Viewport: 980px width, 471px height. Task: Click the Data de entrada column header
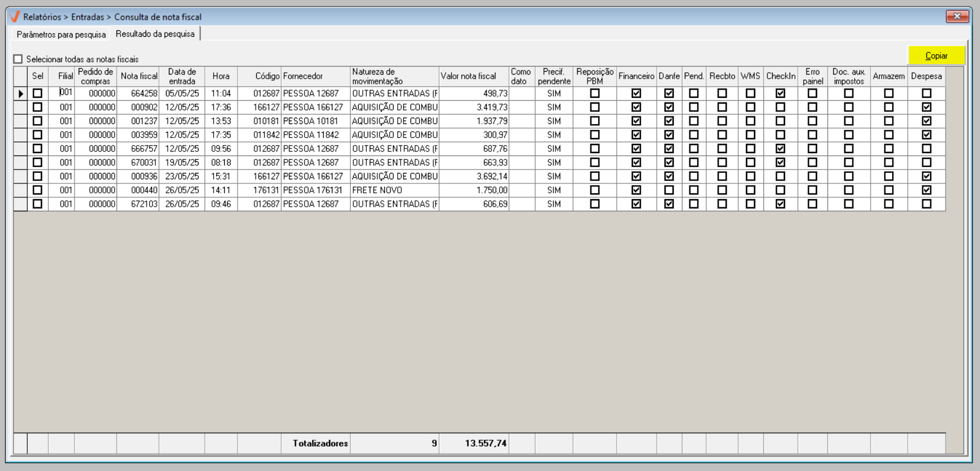coord(182,76)
